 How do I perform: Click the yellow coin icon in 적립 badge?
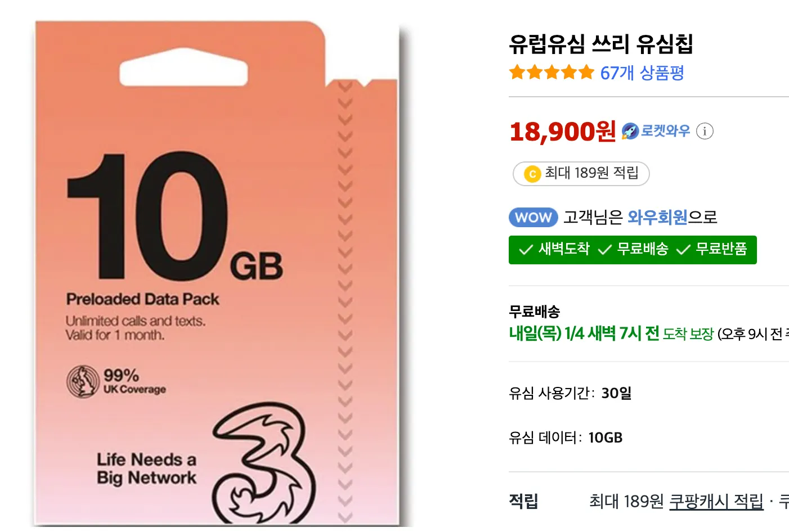click(x=532, y=174)
